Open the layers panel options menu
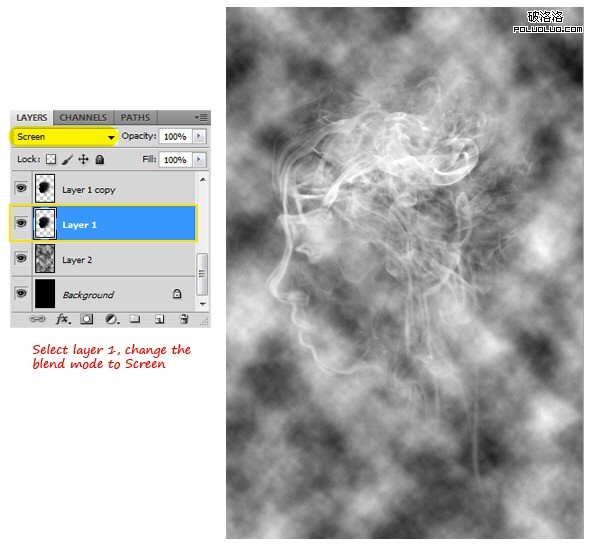This screenshot has height=549, width=593. pos(201,118)
